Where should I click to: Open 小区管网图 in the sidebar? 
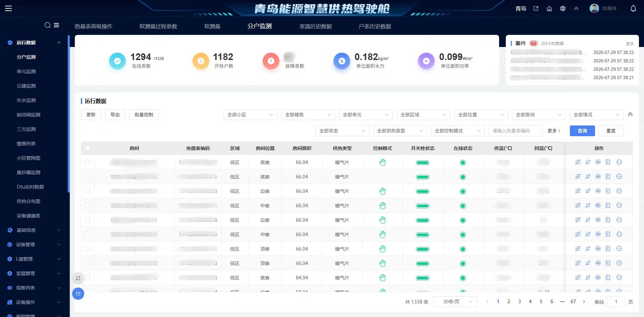coord(29,158)
